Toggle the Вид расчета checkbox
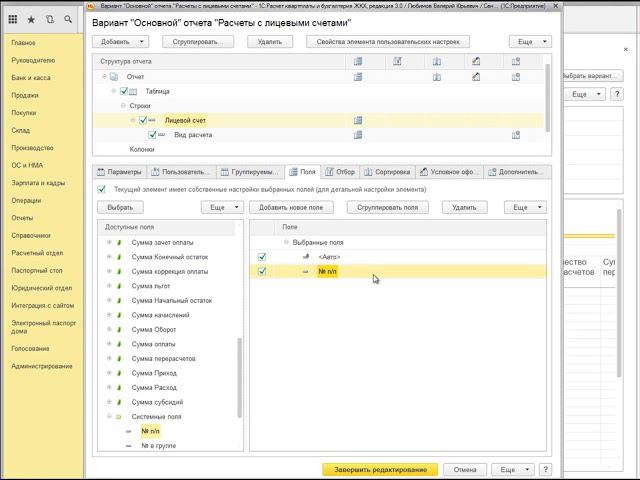The image size is (640, 480). click(152, 135)
